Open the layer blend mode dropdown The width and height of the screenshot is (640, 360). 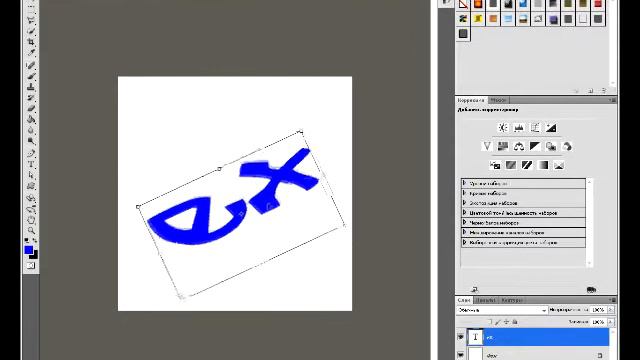pos(502,310)
